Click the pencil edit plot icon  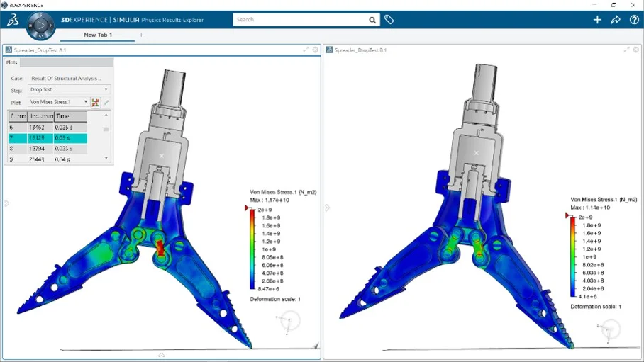106,102
